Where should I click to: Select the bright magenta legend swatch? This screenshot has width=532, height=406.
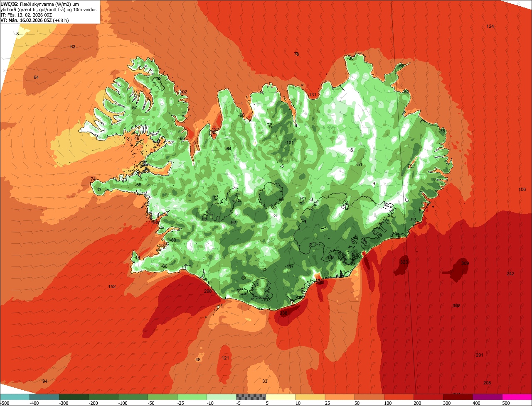click(x=517, y=397)
